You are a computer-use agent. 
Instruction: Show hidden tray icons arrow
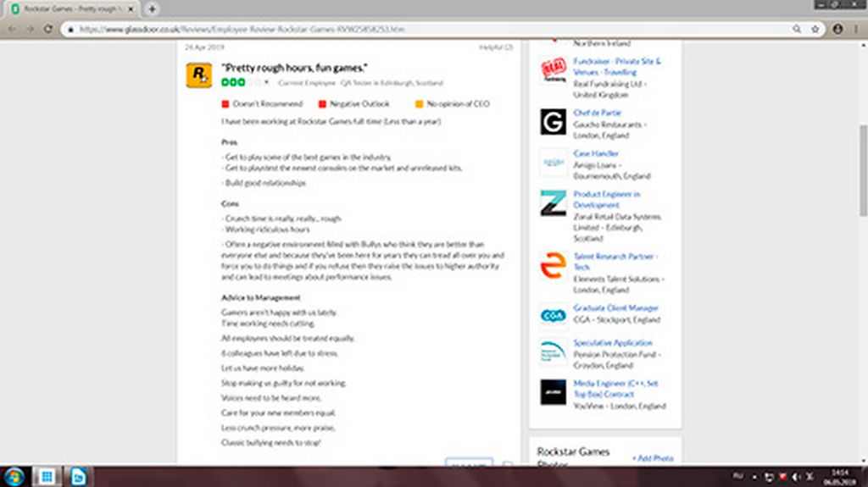754,477
